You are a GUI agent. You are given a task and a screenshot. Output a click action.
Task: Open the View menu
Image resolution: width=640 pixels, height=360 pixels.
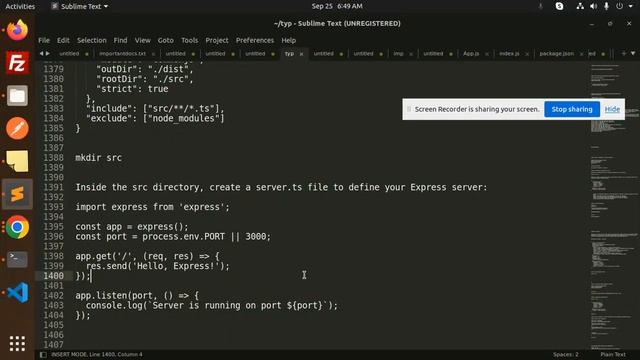[x=142, y=40]
